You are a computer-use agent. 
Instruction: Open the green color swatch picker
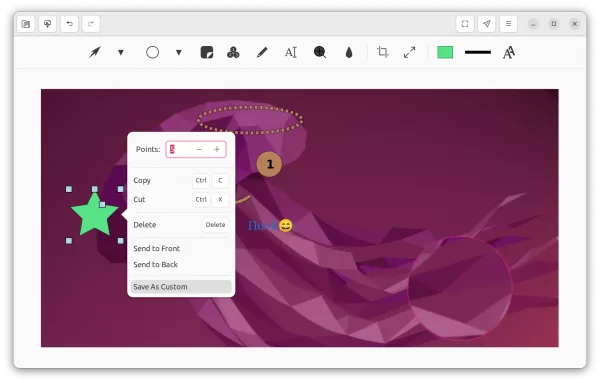(445, 52)
